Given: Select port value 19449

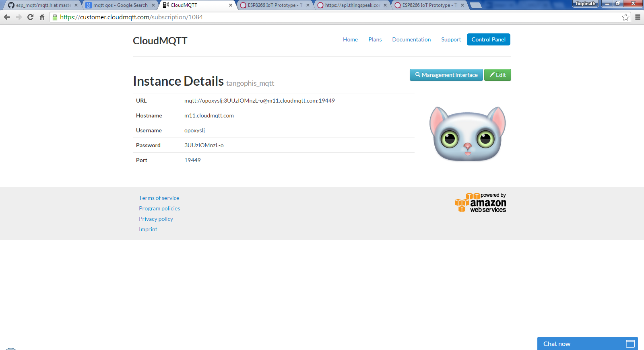Looking at the screenshot, I should tap(192, 160).
